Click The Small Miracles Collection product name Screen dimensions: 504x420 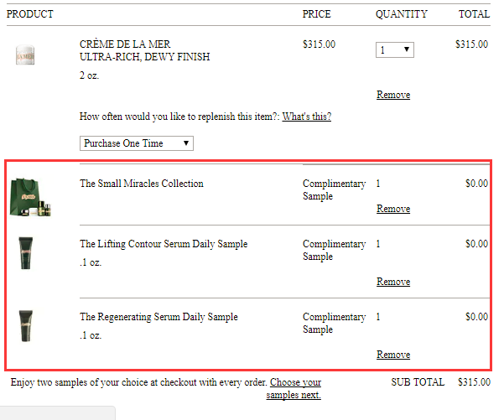[142, 184]
